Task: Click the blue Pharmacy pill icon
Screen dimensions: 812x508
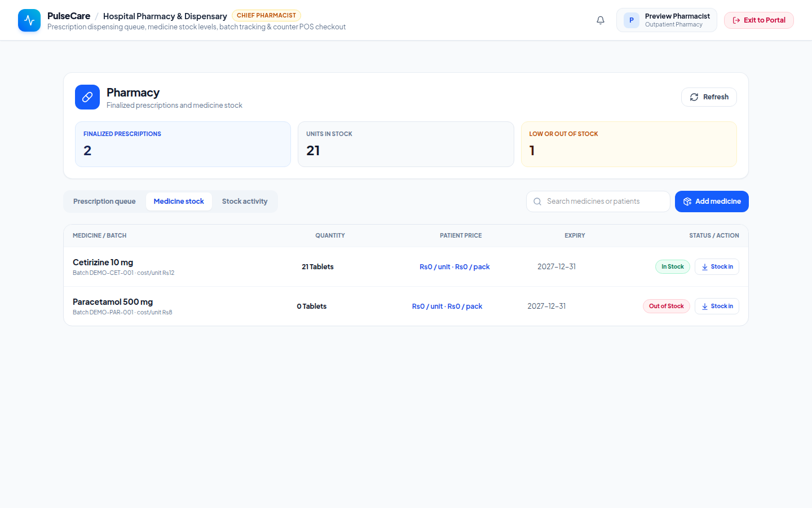Action: 87,97
